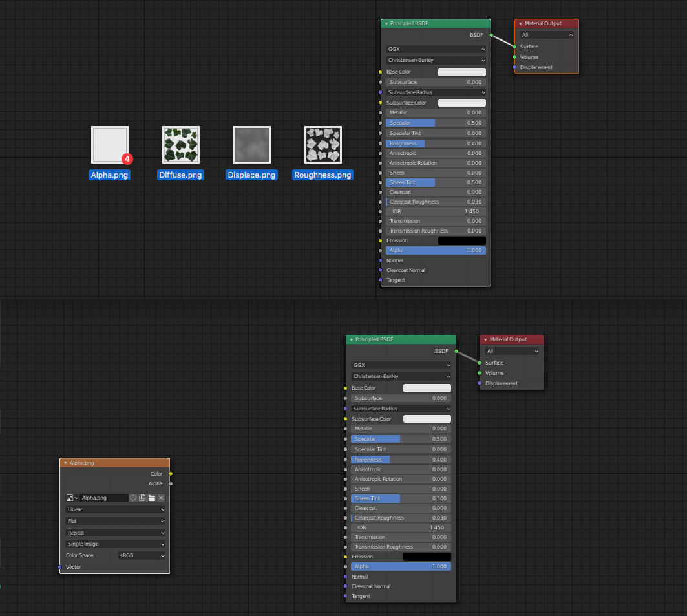Open Christensen-Burley dropdown in lower Principled BSDF

point(401,376)
